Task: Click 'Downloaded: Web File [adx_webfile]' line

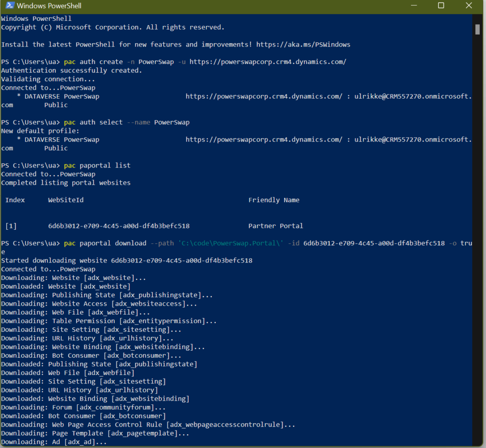Action: tap(68, 373)
